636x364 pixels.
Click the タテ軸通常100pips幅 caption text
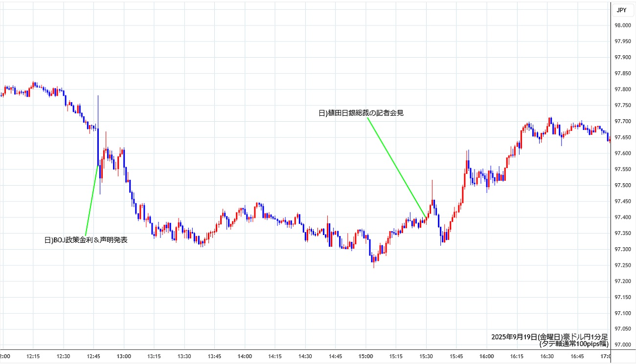tap(574, 344)
